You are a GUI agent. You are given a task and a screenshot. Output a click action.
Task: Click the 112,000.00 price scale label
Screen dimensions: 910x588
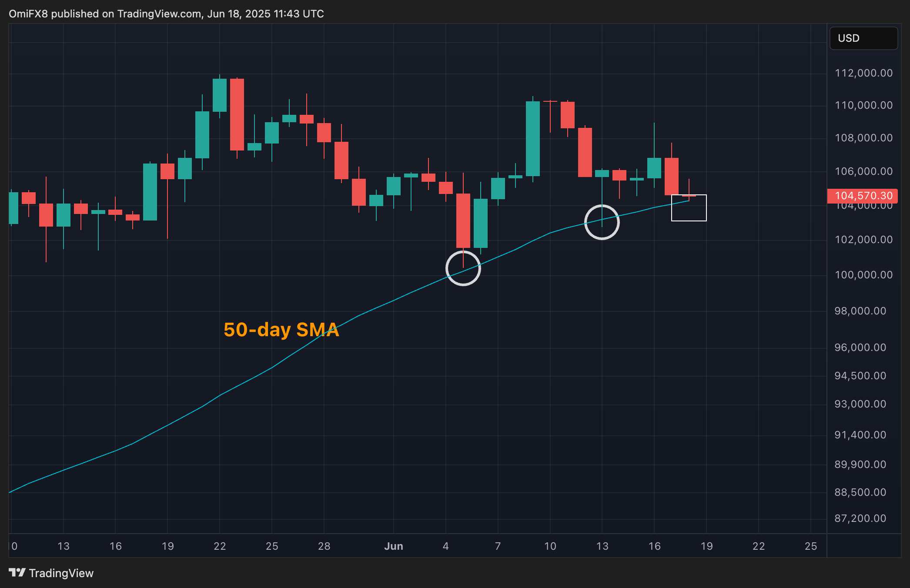(x=863, y=73)
